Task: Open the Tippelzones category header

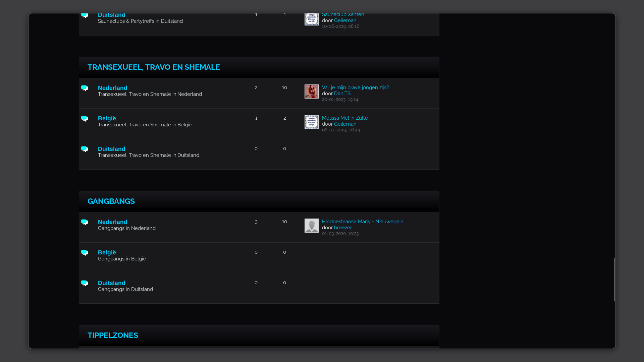Action: (113, 335)
